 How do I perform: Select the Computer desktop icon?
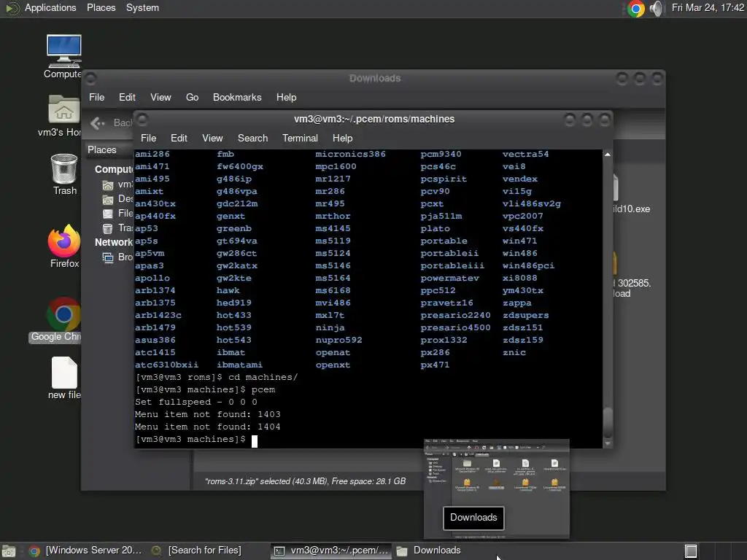point(63,52)
